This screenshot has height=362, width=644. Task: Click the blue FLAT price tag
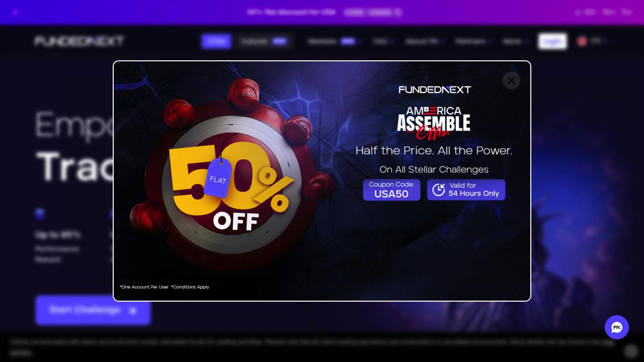tap(218, 178)
